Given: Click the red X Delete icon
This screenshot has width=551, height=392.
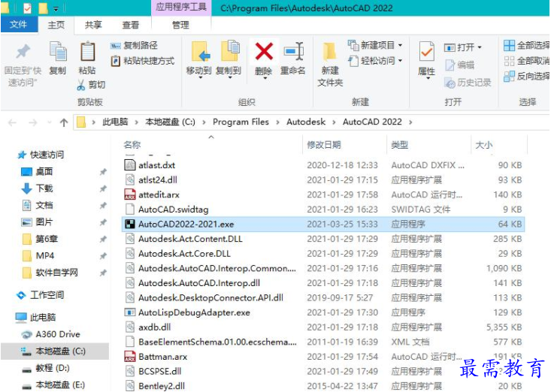Looking at the screenshot, I should (264, 51).
